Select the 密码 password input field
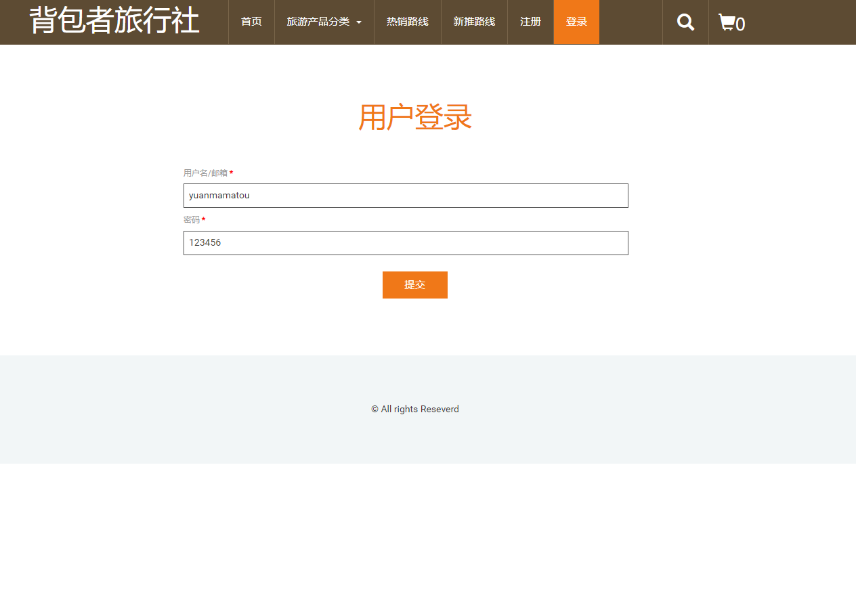 tap(406, 243)
